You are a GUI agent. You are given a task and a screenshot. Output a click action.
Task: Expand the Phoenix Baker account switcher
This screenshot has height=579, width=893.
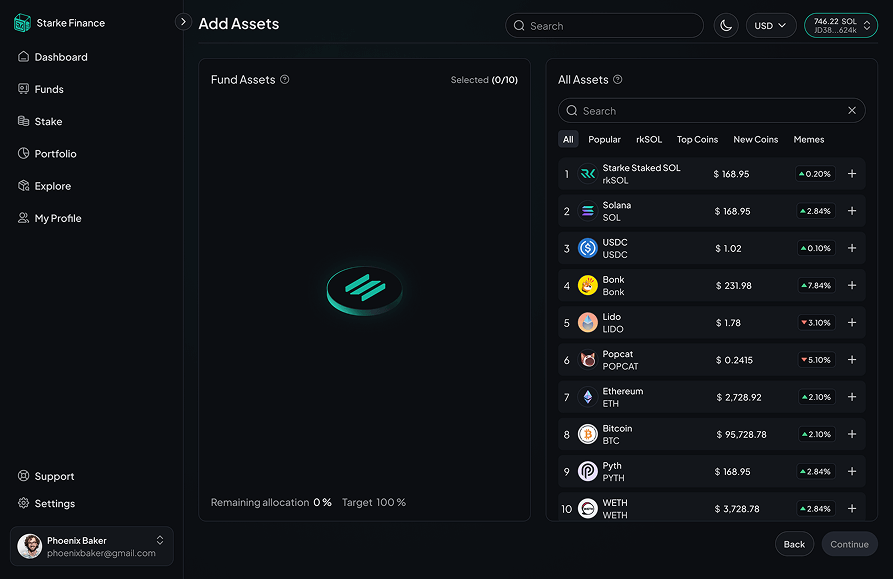coord(160,540)
